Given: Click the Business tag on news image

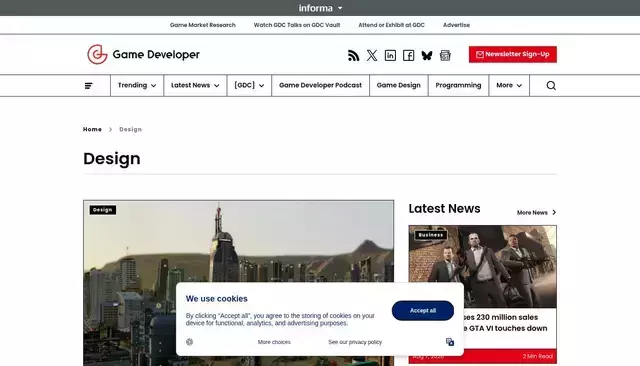Looking at the screenshot, I should tap(431, 235).
